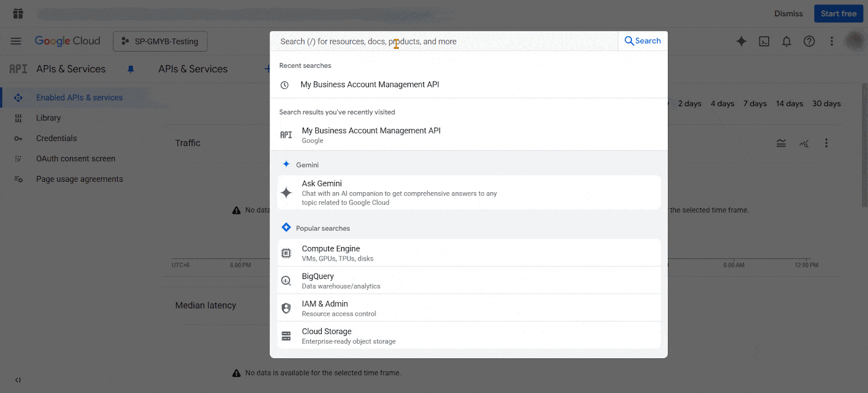868x393 pixels.
Task: Select Enabled APIs & services in sidebar
Action: (x=79, y=98)
